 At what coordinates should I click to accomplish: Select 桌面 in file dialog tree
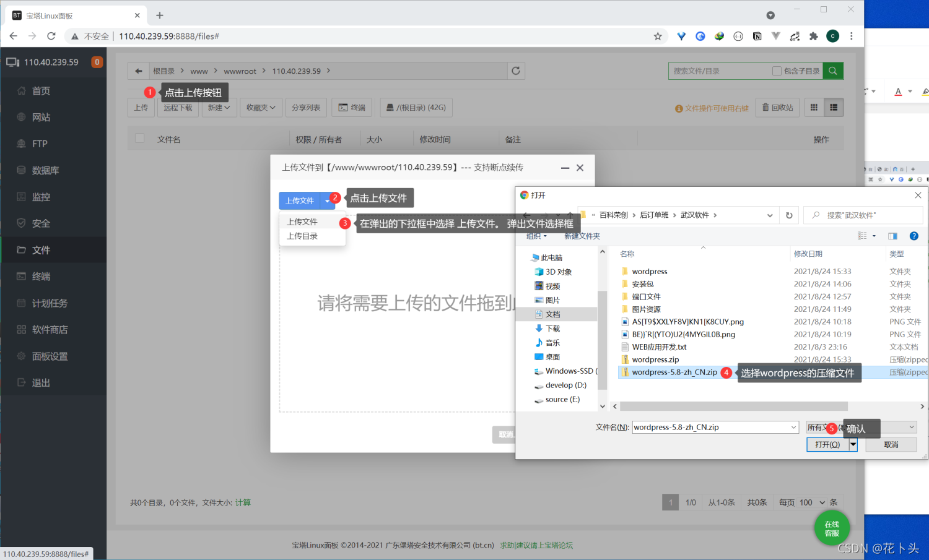[x=547, y=357]
